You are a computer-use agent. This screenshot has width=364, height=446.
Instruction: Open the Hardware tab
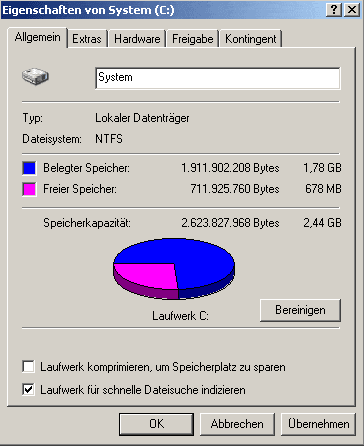pyautogui.click(x=137, y=39)
